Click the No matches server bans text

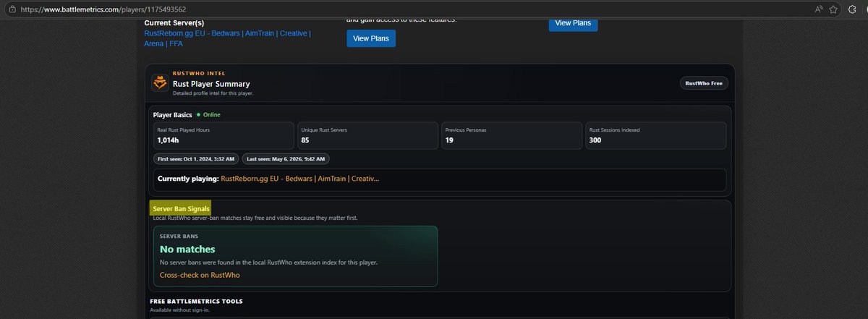pyautogui.click(x=187, y=250)
